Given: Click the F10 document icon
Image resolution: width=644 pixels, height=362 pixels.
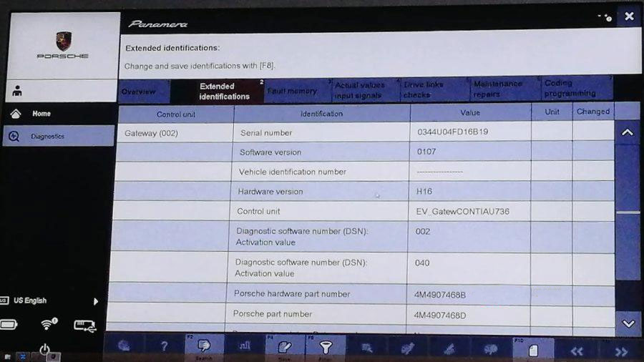Looking at the screenshot, I should point(533,350).
